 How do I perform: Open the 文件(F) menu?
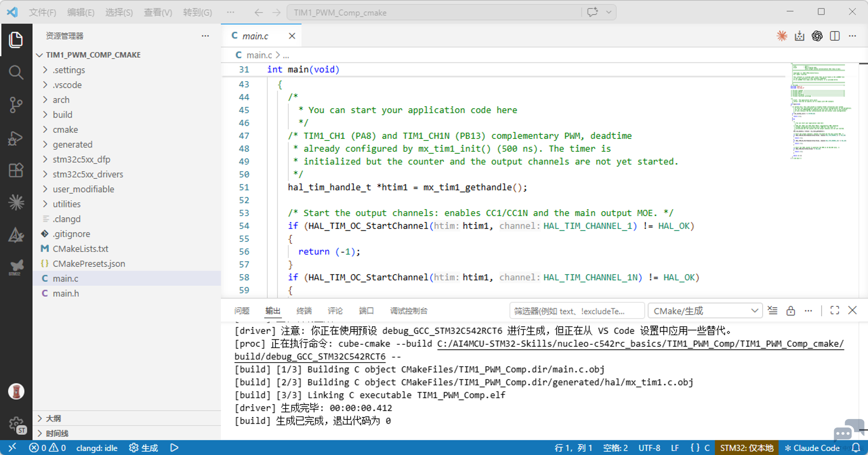(43, 12)
